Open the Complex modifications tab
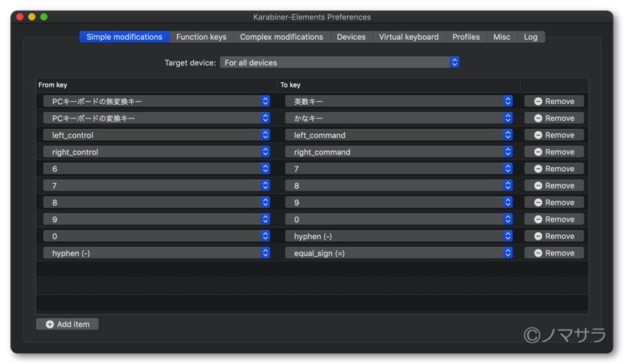Viewport: 624px width, 364px height. [x=281, y=37]
